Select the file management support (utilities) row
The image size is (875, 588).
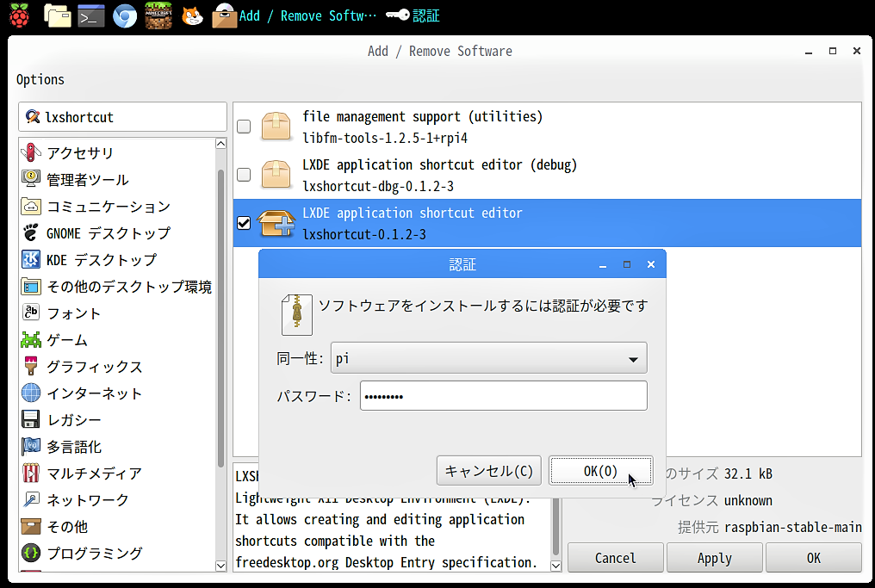tap(547, 127)
